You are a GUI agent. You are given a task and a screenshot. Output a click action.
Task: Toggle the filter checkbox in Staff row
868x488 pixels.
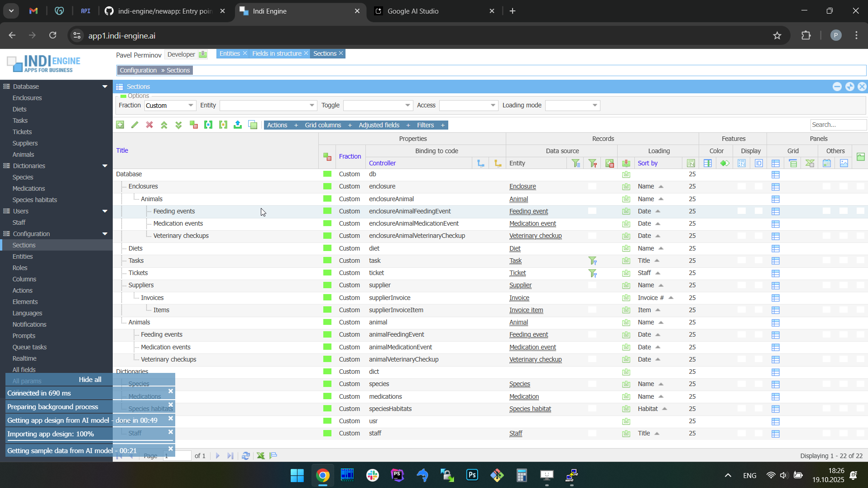[592, 433]
